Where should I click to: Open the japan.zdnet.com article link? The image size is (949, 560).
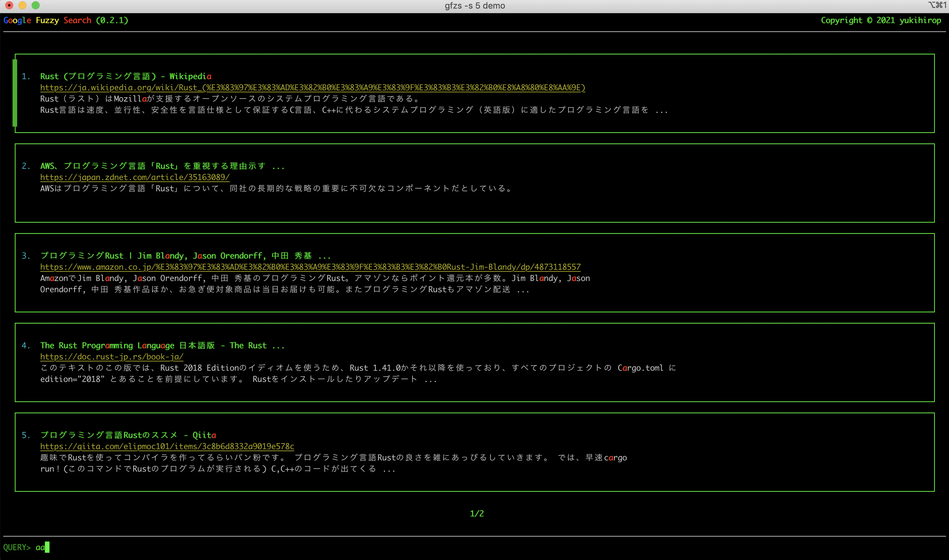(135, 177)
